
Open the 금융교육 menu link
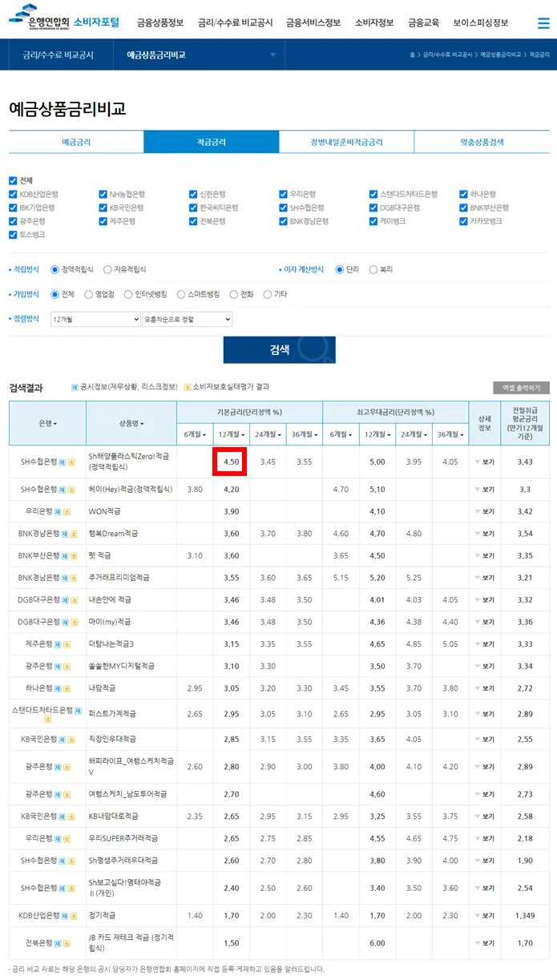point(423,22)
